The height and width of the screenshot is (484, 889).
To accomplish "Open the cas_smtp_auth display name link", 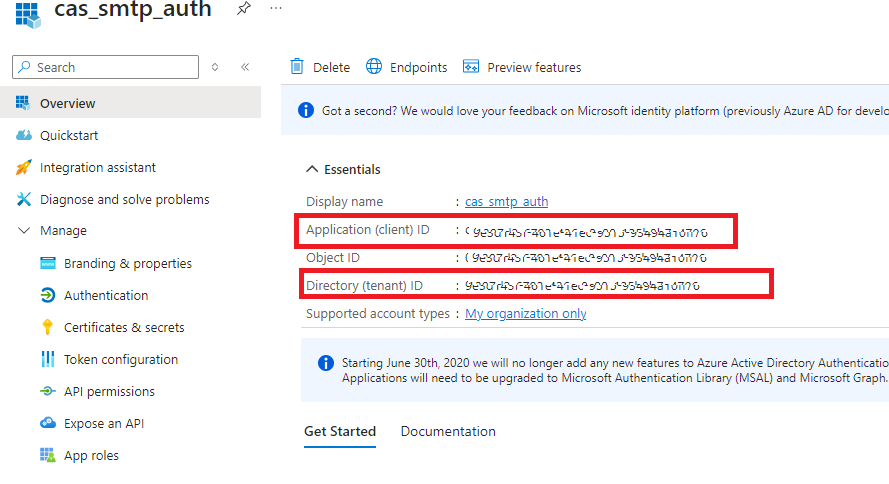I will [x=506, y=201].
